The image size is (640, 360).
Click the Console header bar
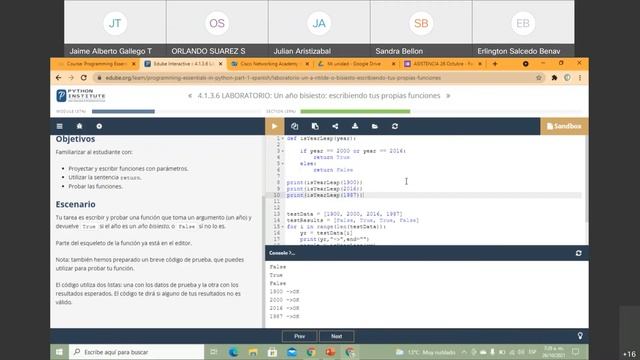[x=427, y=253]
